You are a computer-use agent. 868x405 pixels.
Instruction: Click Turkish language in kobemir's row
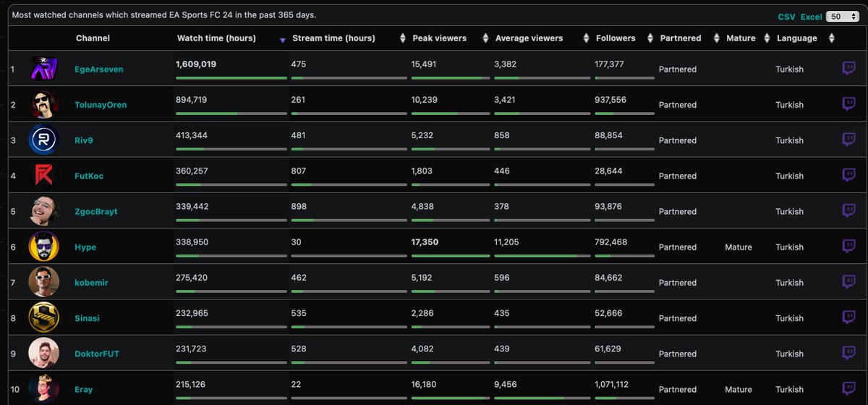tap(790, 283)
